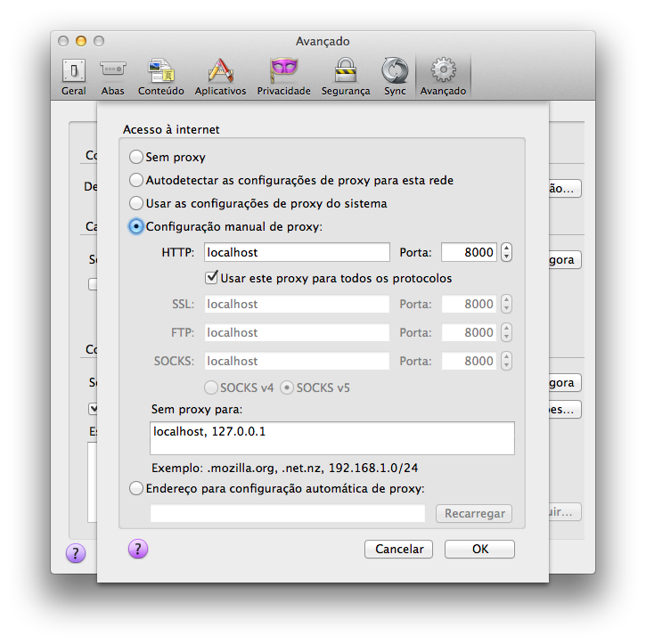Open the Segurança padlock icon
646x644 pixels.
coord(345,71)
